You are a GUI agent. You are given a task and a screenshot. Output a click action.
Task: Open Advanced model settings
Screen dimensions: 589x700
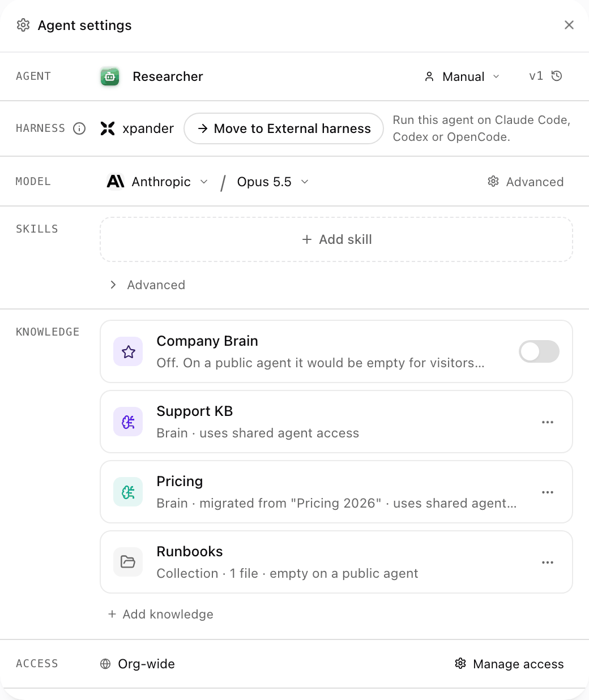point(526,182)
